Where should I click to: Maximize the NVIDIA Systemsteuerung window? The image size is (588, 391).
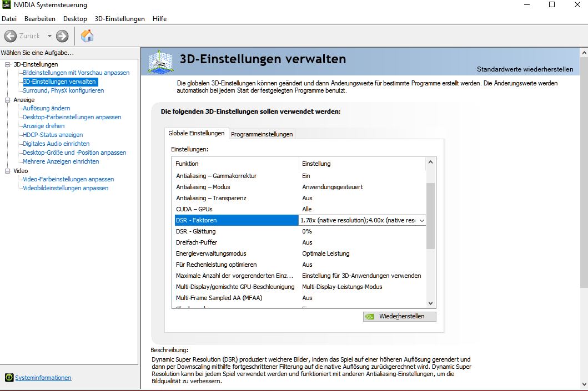552,4
